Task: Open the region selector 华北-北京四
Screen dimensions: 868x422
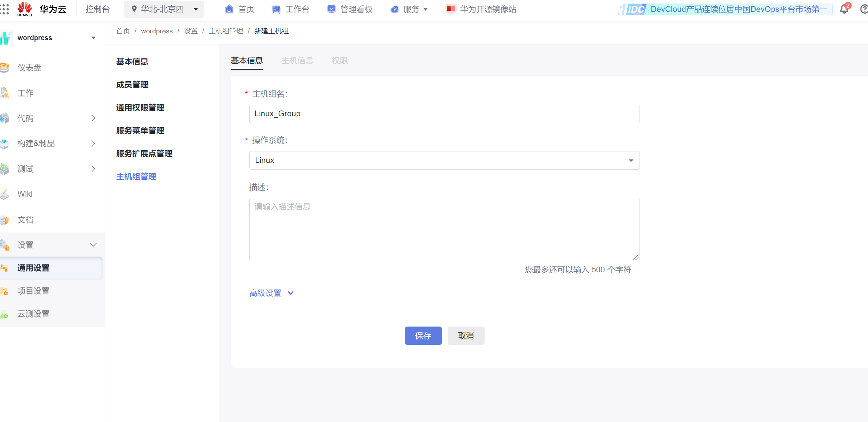Action: point(164,9)
